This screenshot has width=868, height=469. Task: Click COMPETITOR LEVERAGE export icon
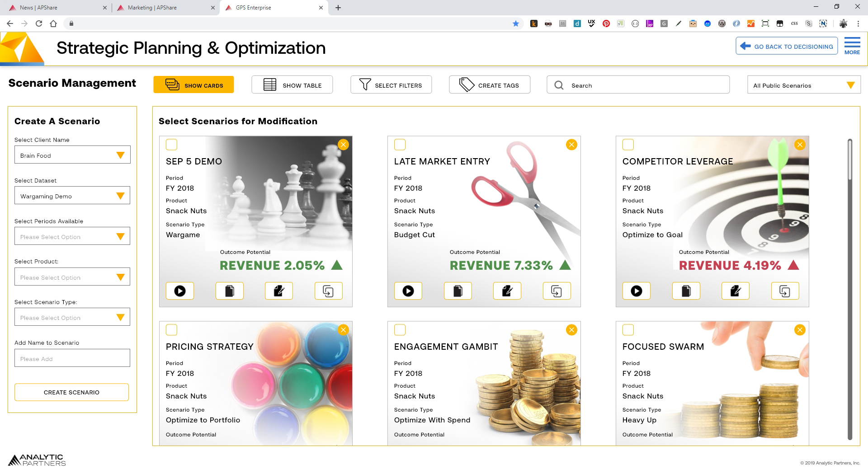click(x=785, y=291)
